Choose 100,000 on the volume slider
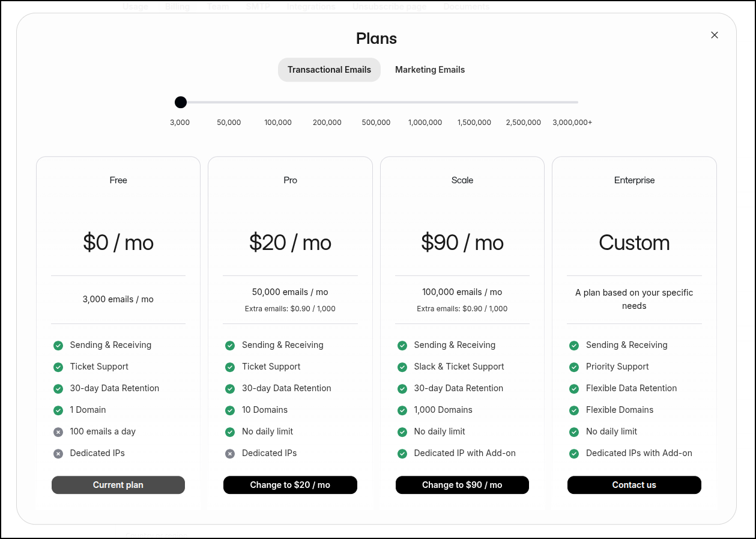 click(278, 103)
